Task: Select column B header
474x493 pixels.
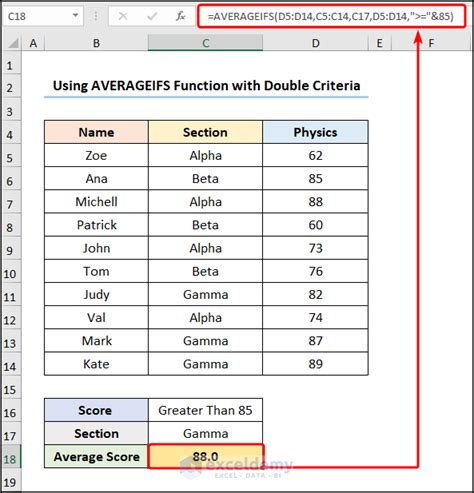Action: click(96, 43)
